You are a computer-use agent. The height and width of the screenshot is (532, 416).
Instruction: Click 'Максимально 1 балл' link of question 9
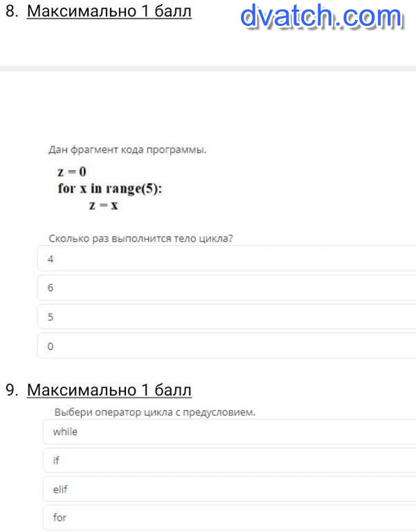pyautogui.click(x=109, y=390)
